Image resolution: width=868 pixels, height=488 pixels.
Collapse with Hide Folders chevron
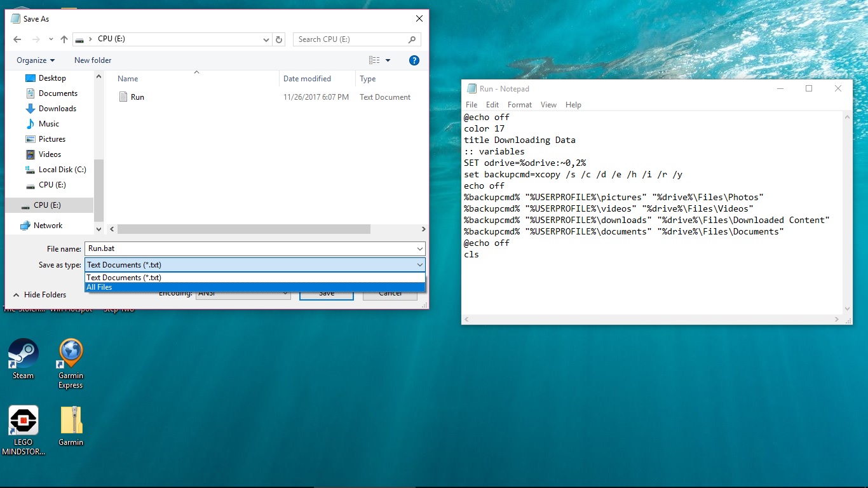point(17,295)
